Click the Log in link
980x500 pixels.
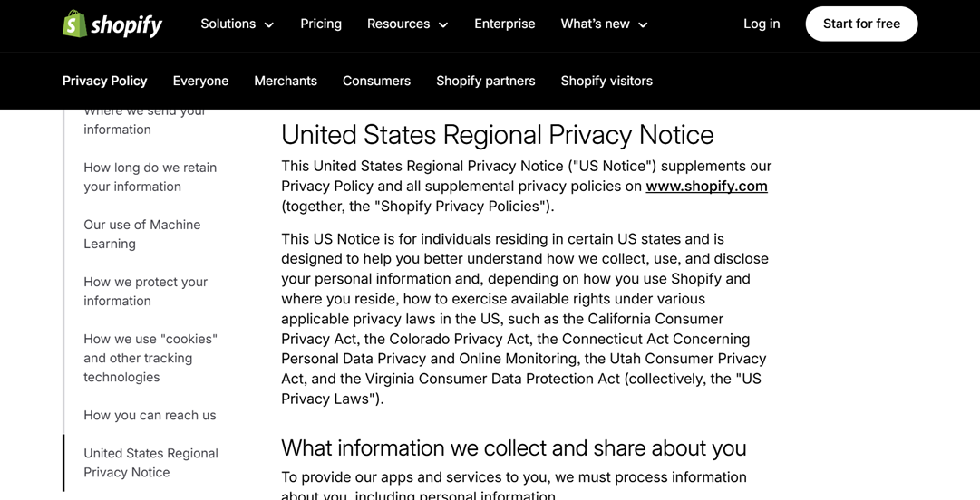[x=762, y=24]
